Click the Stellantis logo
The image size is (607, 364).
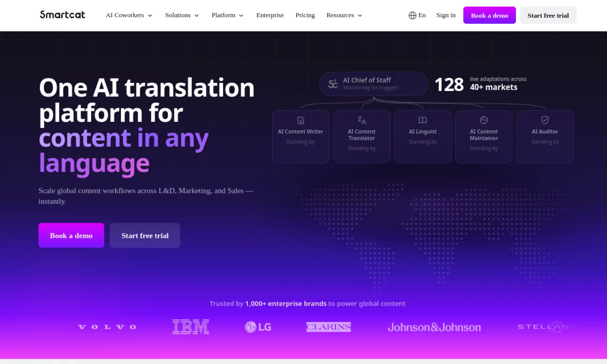pyautogui.click(x=546, y=327)
